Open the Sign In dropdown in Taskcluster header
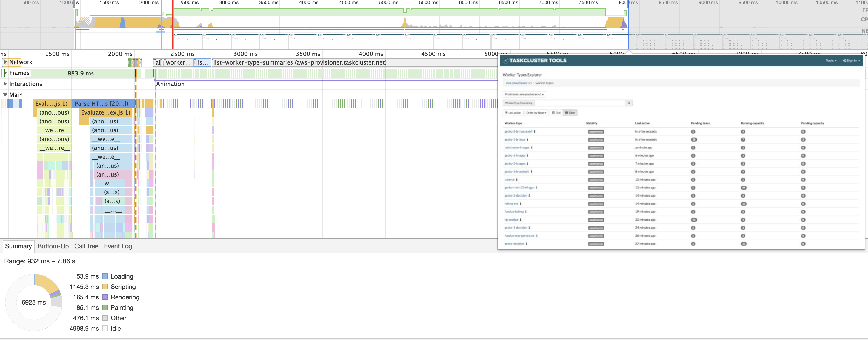Screen dimensions: 868x340 click(x=851, y=61)
